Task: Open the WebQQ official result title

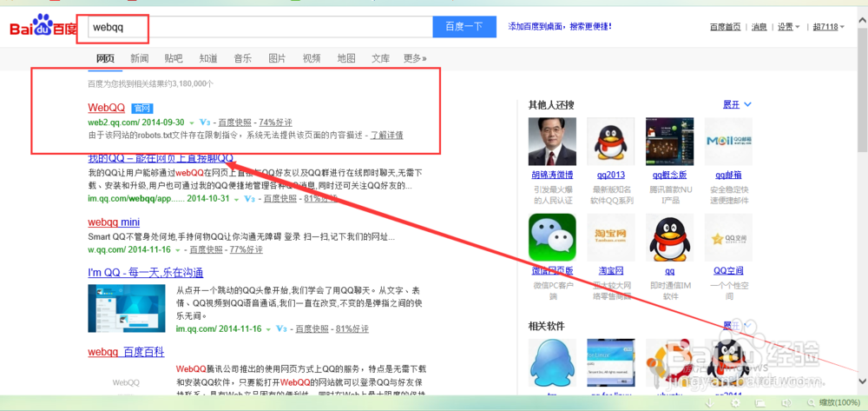Action: pyautogui.click(x=106, y=108)
